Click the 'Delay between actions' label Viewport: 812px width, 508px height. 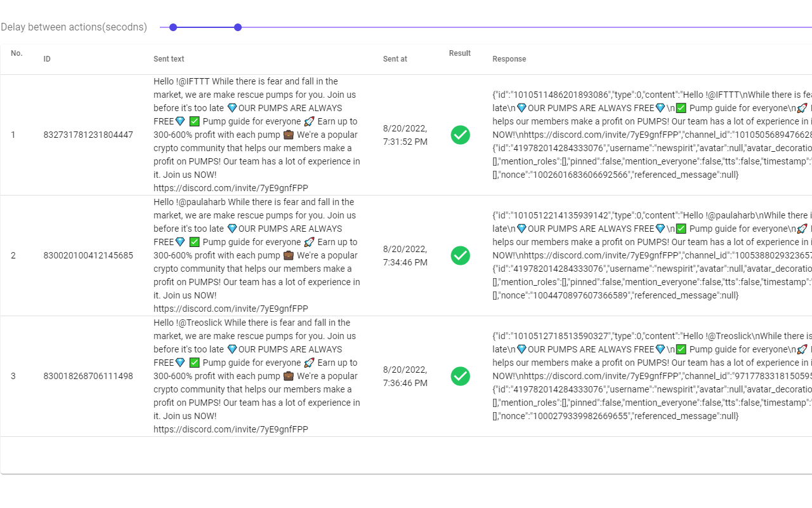pos(74,27)
